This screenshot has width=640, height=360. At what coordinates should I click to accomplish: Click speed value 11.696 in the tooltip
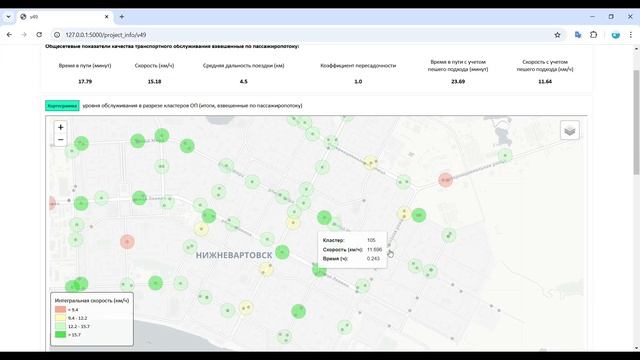click(x=374, y=249)
